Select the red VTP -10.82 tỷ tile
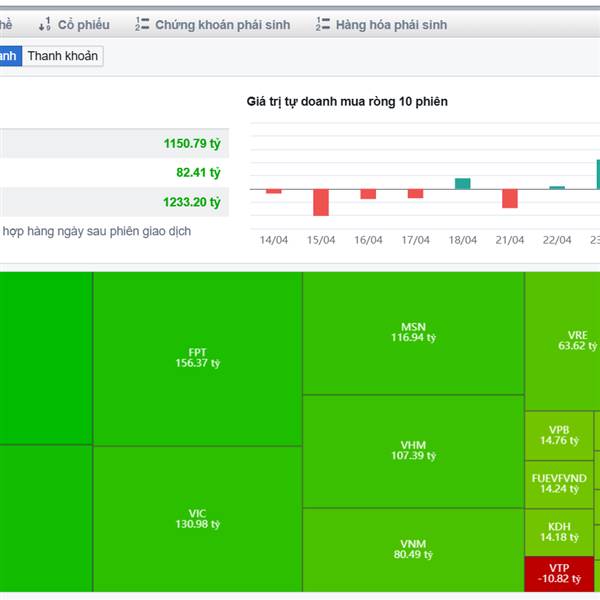The height and width of the screenshot is (600, 600). pyautogui.click(x=559, y=574)
